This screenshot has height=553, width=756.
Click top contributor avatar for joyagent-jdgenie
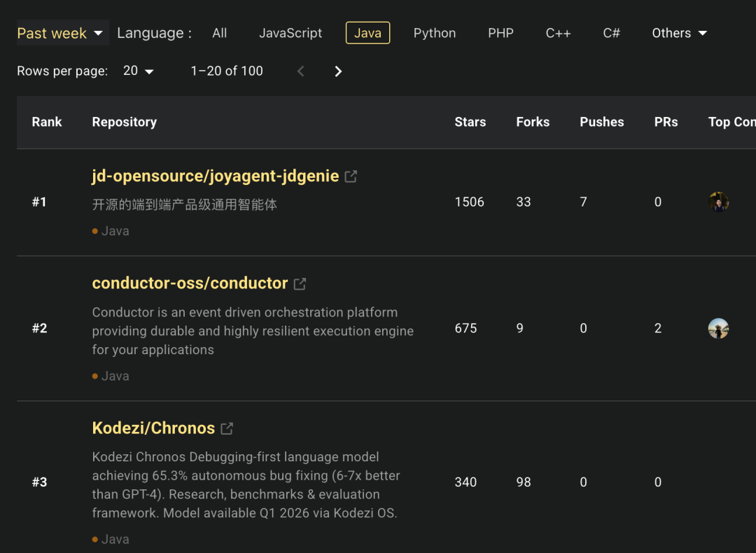click(x=718, y=202)
